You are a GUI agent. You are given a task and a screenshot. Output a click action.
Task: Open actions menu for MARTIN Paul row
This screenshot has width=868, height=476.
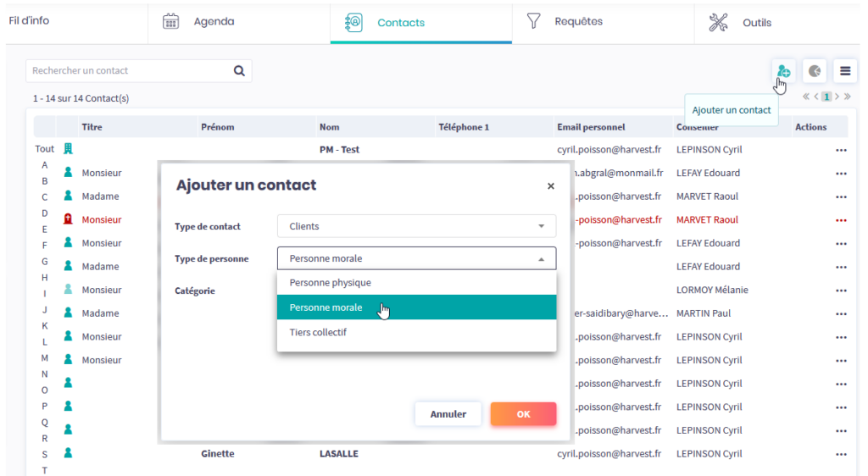click(841, 313)
